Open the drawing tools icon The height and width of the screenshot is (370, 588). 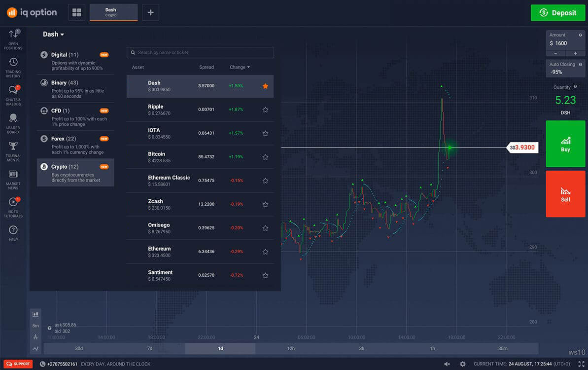tap(35, 337)
